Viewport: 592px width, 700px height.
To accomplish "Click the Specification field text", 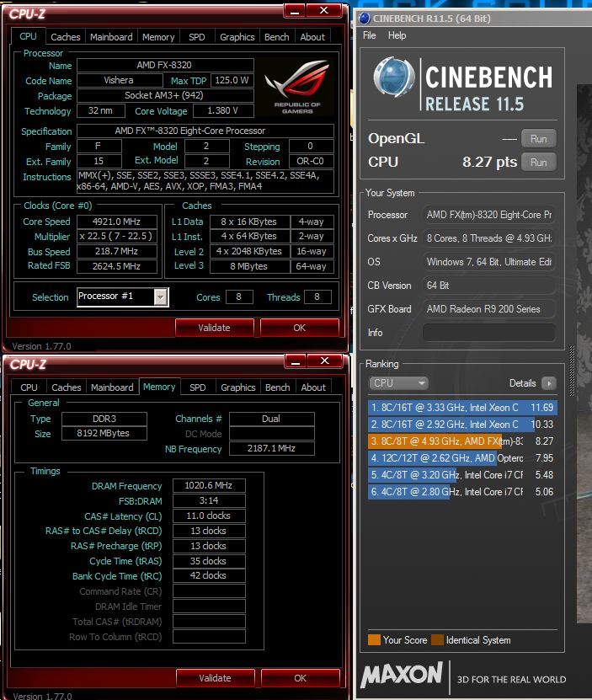I will click(x=205, y=131).
